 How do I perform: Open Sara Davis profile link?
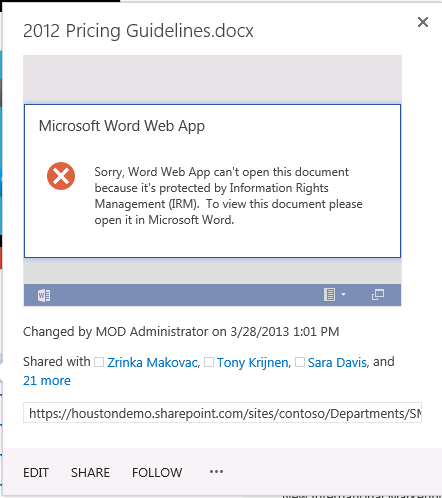337,362
